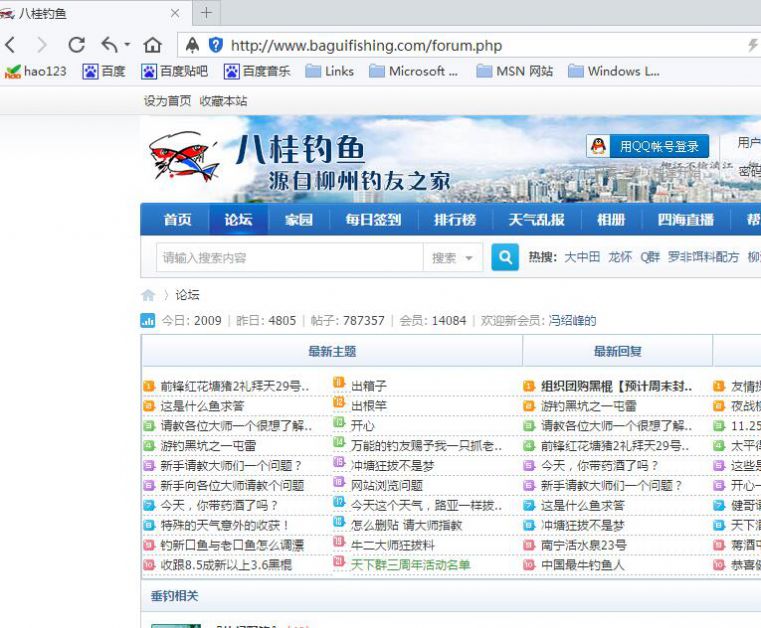This screenshot has height=628, width=761.
Task: Open the hao123 bookmark
Action: click(x=36, y=71)
